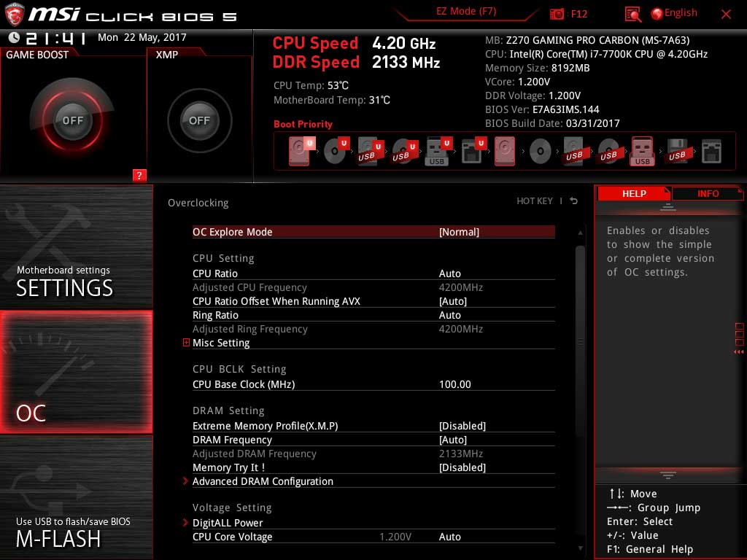Click the red triple-arrow icon beside help panel

point(738,352)
